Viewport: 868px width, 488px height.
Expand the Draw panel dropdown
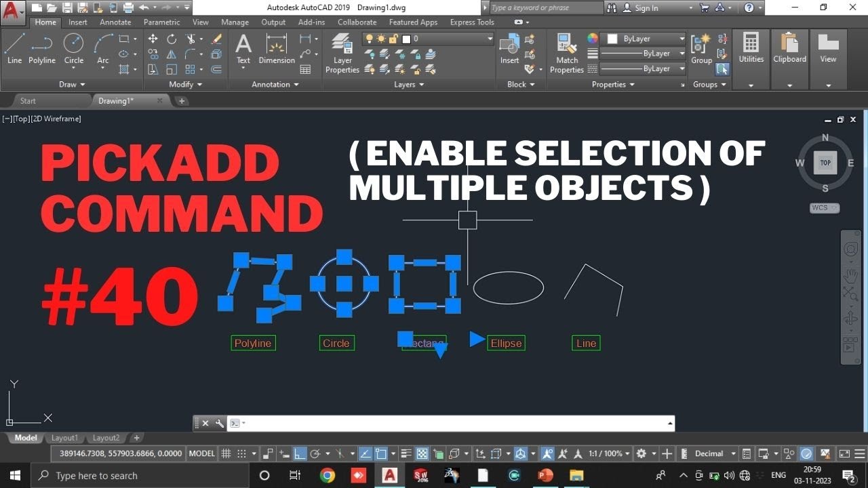(x=72, y=85)
